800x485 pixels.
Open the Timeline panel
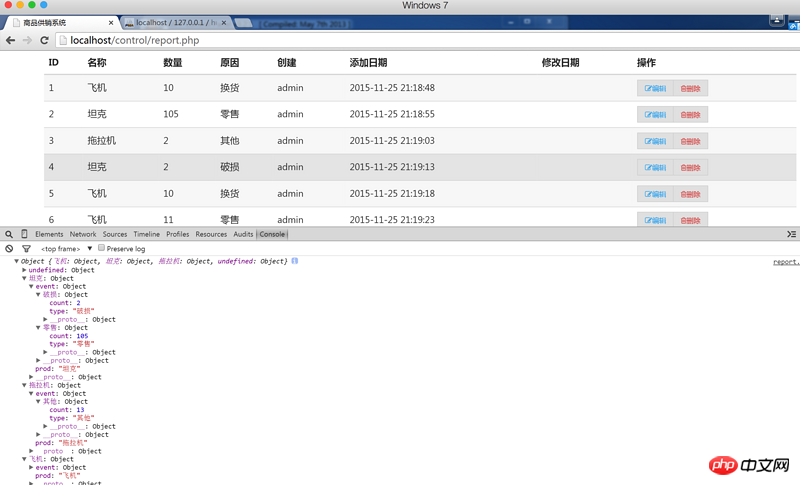(x=146, y=234)
